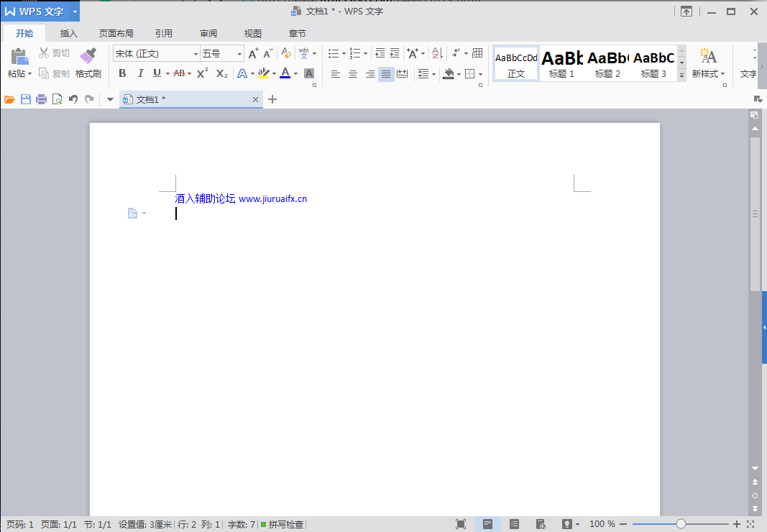767x532 pixels.
Task: Switch to full screen view mode
Action: tap(461, 524)
